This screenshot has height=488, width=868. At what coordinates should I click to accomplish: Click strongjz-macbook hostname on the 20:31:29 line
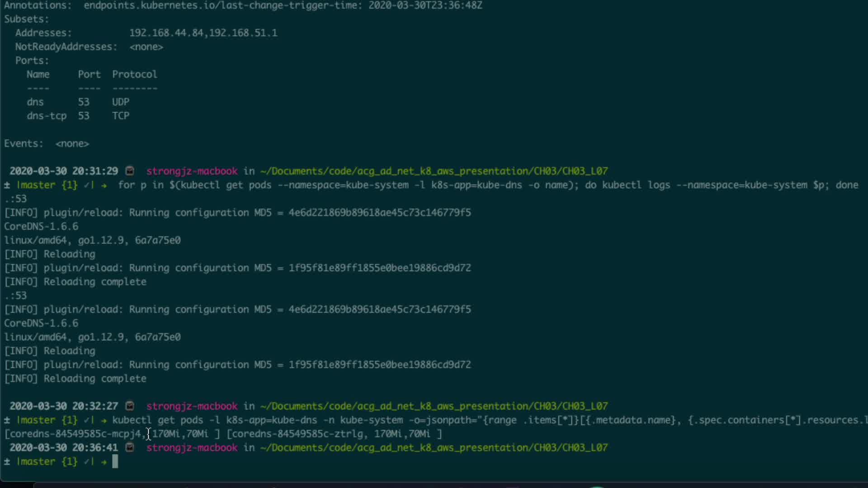point(192,171)
